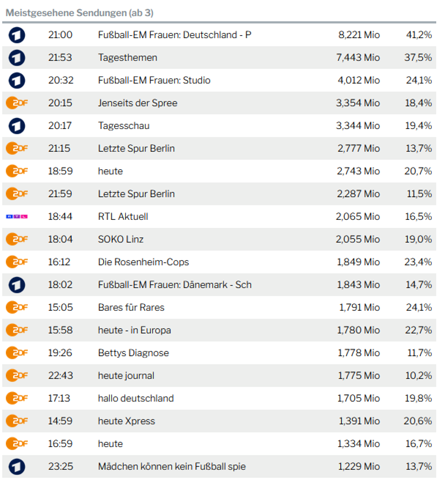Click the ZDF logo in the SOKO Linz row

tap(17, 239)
